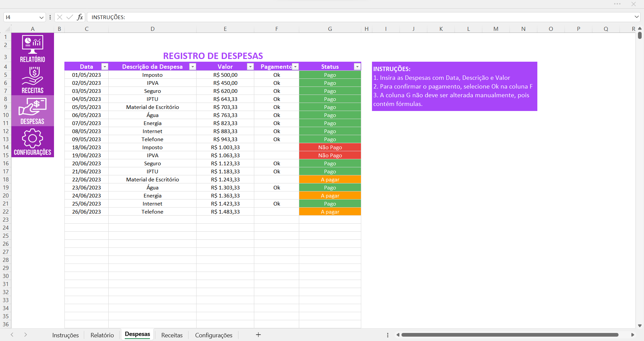
Task: Click the orange A pagar cell for 22/06/2023
Action: 330,179
